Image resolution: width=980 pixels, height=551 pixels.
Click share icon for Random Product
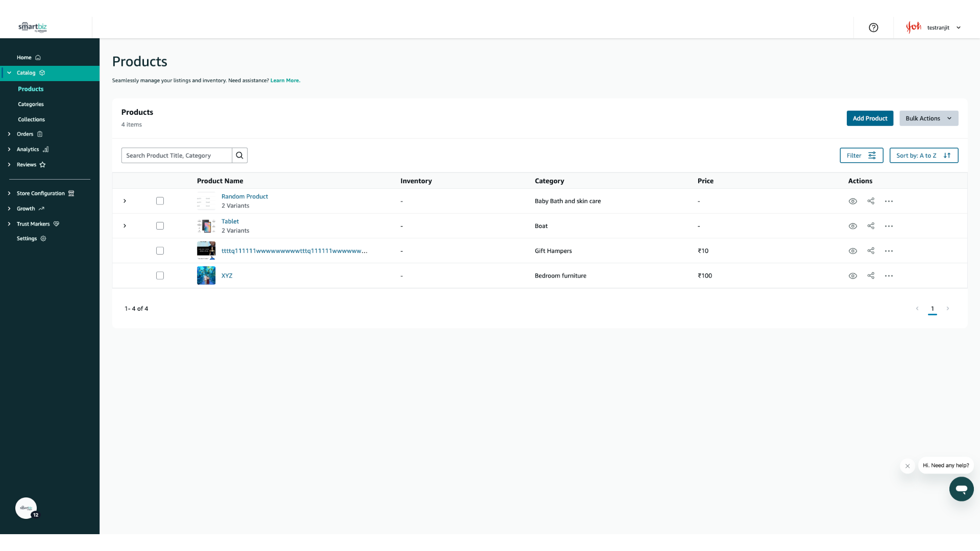tap(871, 201)
